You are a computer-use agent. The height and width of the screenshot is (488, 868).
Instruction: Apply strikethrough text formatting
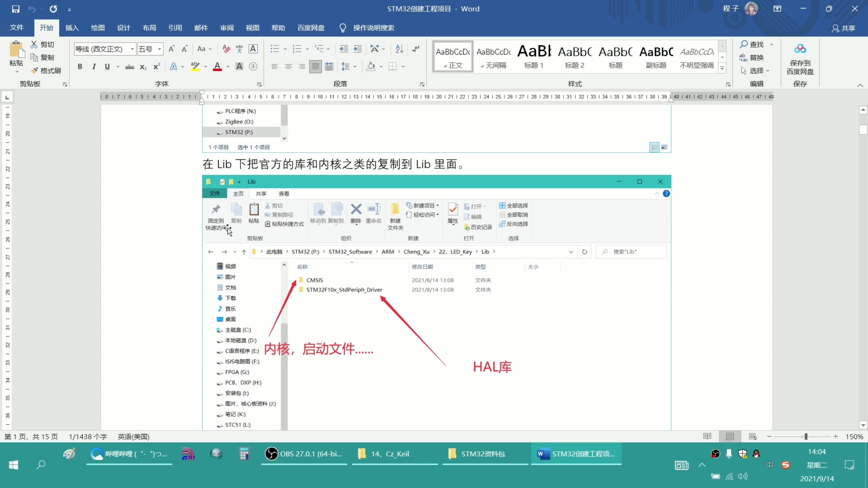point(130,67)
